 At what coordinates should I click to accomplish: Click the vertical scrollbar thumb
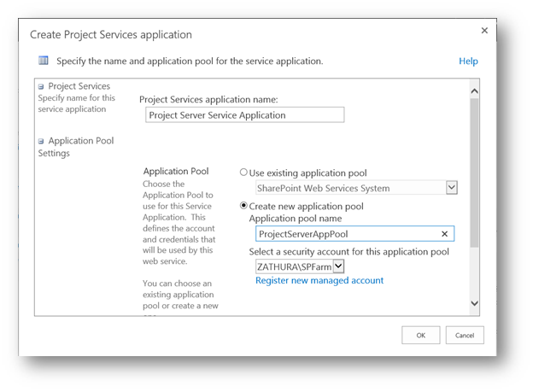475,173
